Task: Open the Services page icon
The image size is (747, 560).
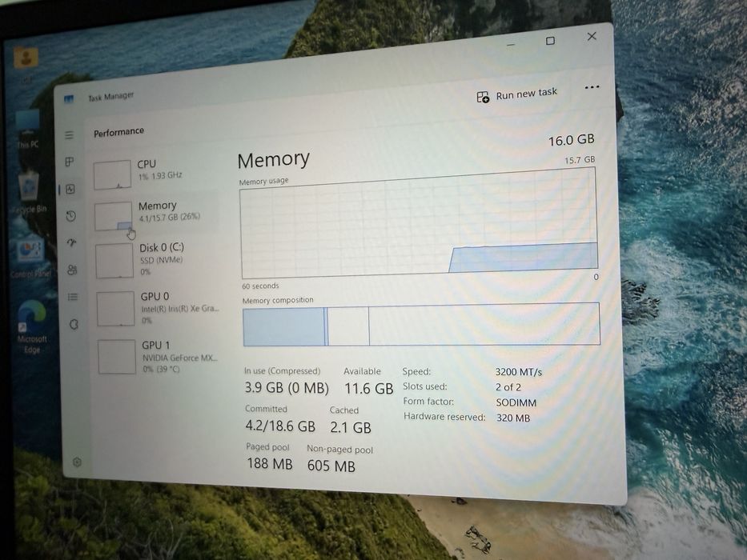Action: (x=74, y=324)
